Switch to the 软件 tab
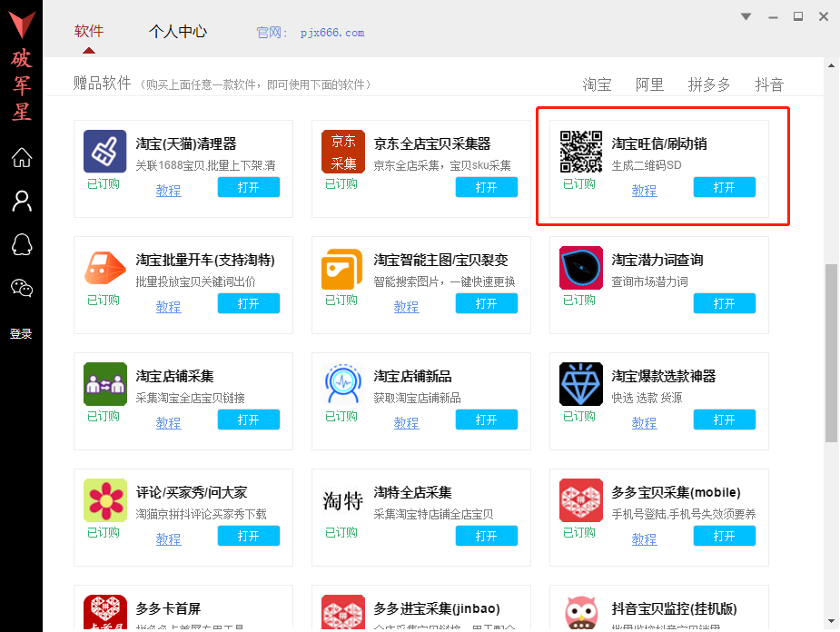The height and width of the screenshot is (632, 840). click(89, 31)
